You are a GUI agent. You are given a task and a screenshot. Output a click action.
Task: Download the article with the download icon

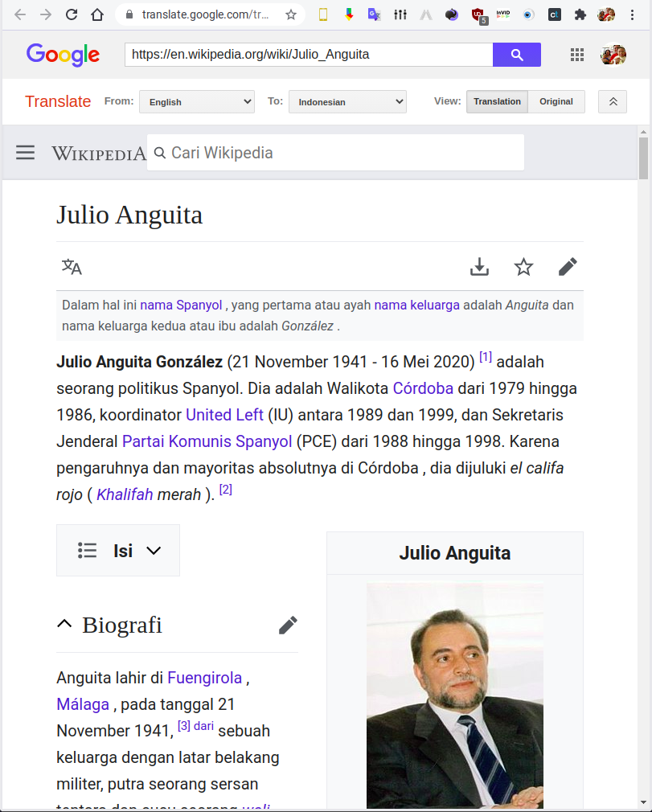479,267
